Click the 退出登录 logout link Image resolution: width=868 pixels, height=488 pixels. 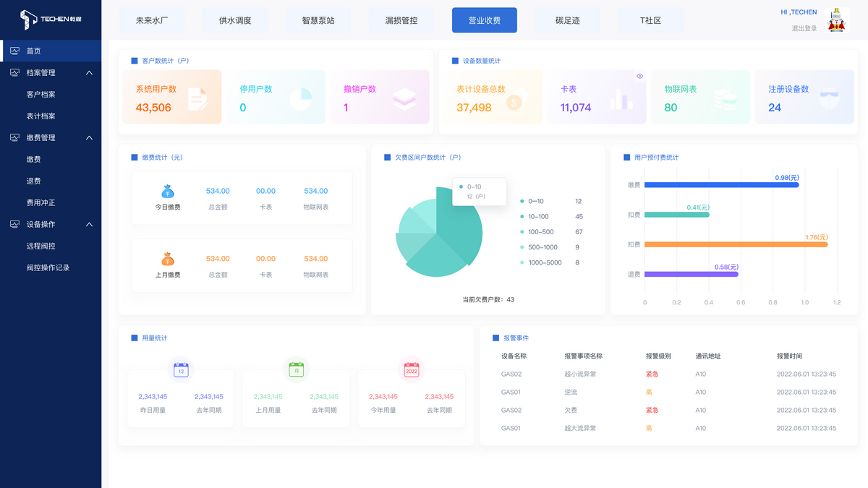click(804, 29)
